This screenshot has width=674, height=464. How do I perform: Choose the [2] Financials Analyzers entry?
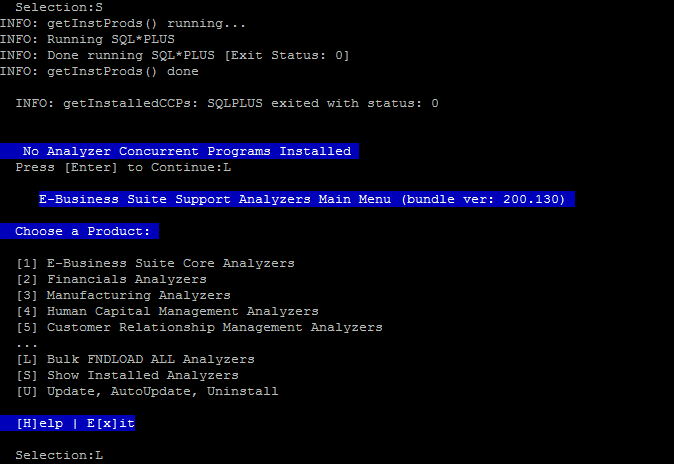point(111,279)
